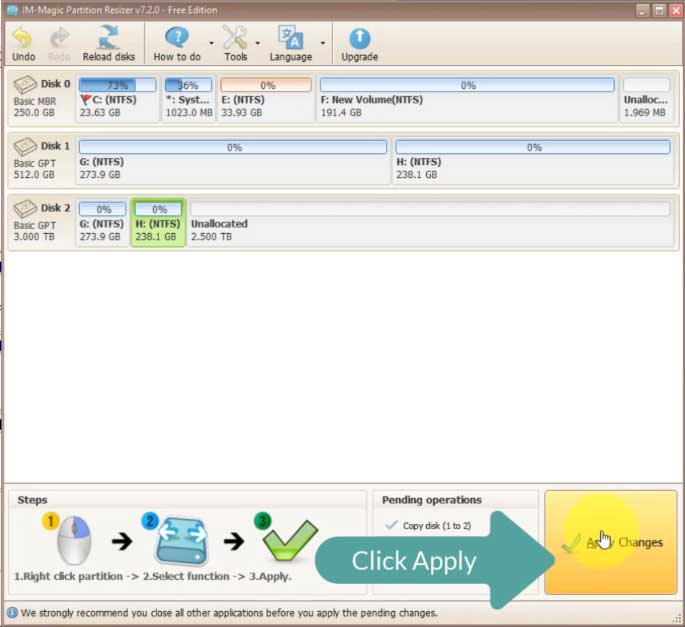Image resolution: width=685 pixels, height=627 pixels.
Task: Click the Apply Changes button
Action: [x=611, y=542]
